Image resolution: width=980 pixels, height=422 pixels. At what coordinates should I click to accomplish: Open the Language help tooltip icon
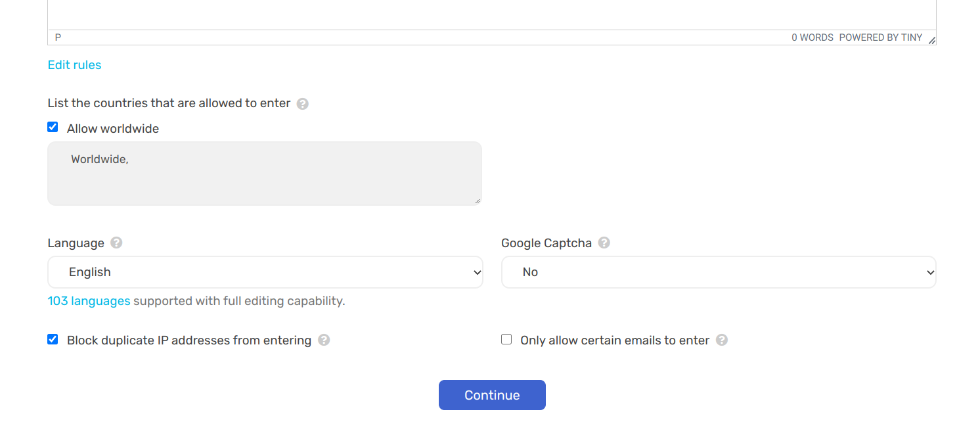(116, 243)
